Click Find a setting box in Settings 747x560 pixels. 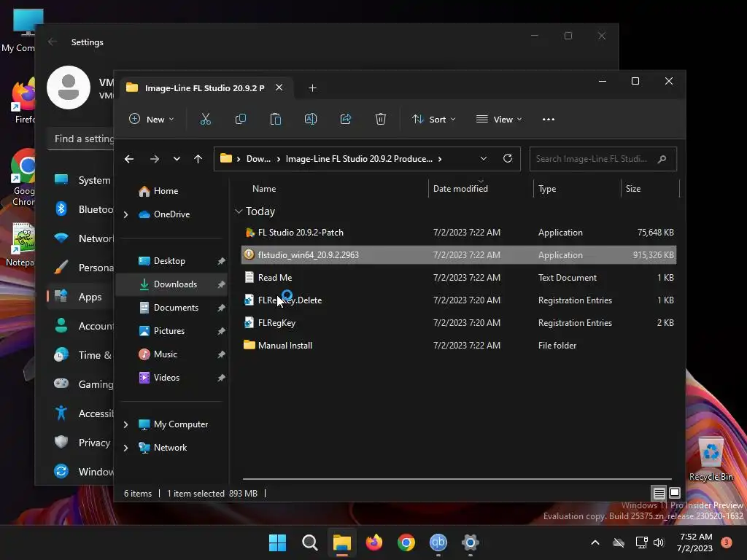[x=81, y=139]
